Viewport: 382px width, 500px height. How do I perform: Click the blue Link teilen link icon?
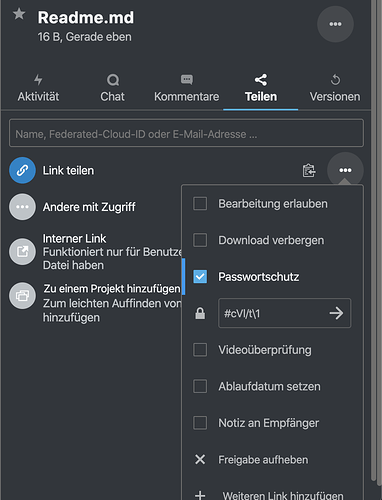coord(22,170)
